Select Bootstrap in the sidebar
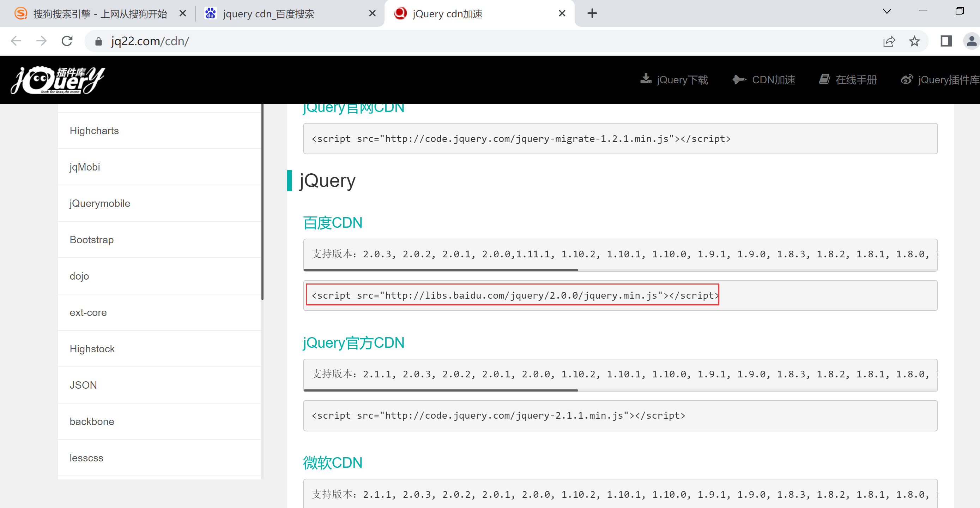Image resolution: width=980 pixels, height=508 pixels. (x=159, y=240)
